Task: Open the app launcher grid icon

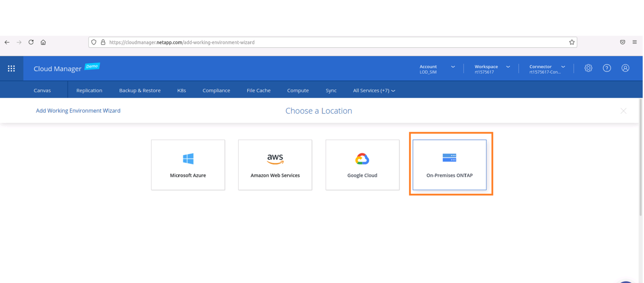Action: coord(12,68)
